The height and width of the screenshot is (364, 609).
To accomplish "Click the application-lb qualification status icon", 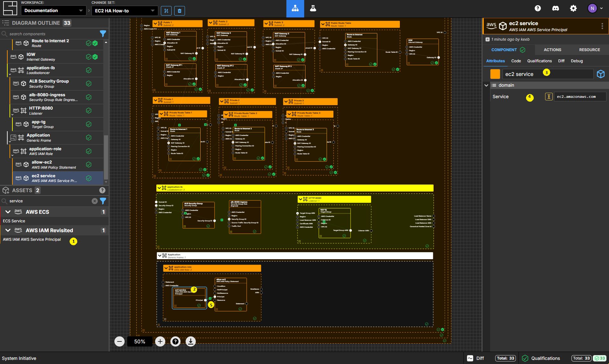I will tap(89, 70).
